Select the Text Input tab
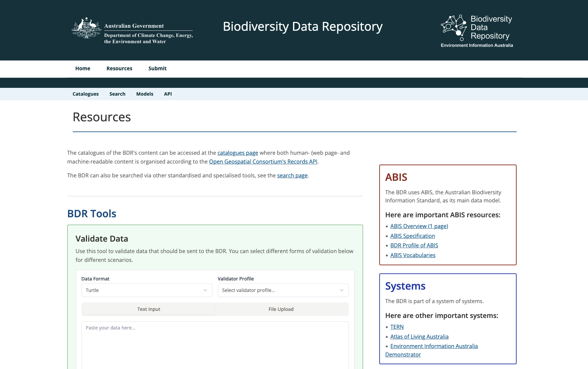The width and height of the screenshot is (588, 369). coord(149,309)
